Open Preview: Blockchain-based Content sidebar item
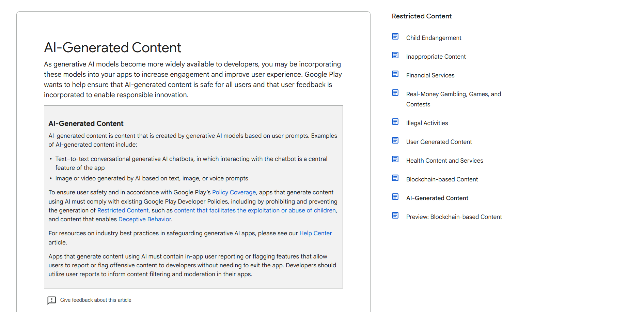Screen dimensions: 644x312 point(454,217)
